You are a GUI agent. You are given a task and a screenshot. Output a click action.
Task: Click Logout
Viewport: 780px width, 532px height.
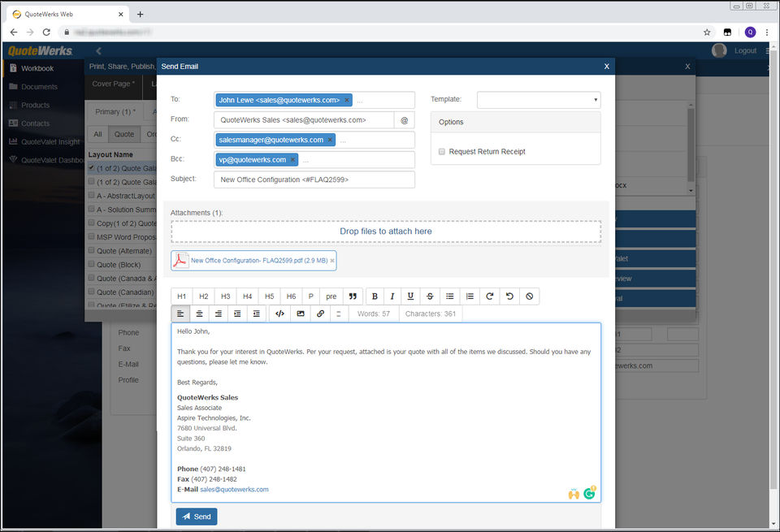coord(745,50)
